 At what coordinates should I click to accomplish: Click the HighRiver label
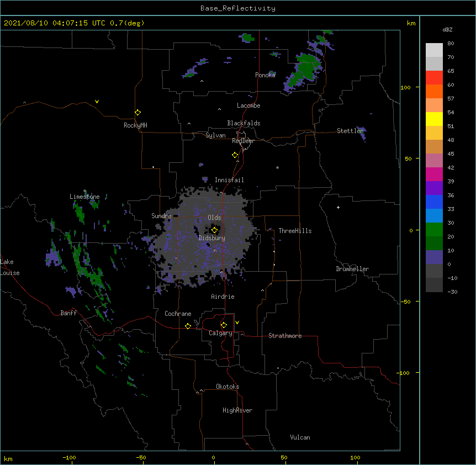point(237,410)
